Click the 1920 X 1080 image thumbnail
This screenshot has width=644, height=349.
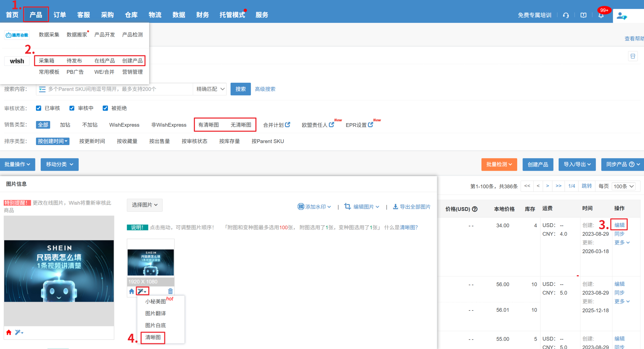click(150, 262)
